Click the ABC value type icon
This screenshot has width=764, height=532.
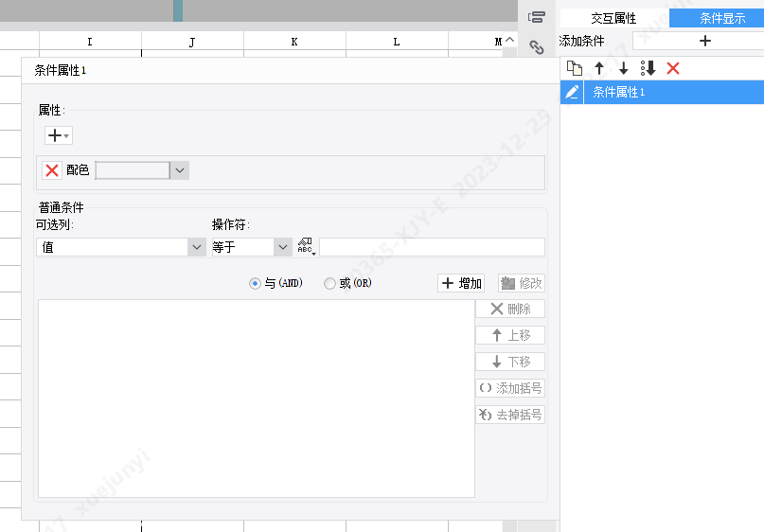(307, 247)
